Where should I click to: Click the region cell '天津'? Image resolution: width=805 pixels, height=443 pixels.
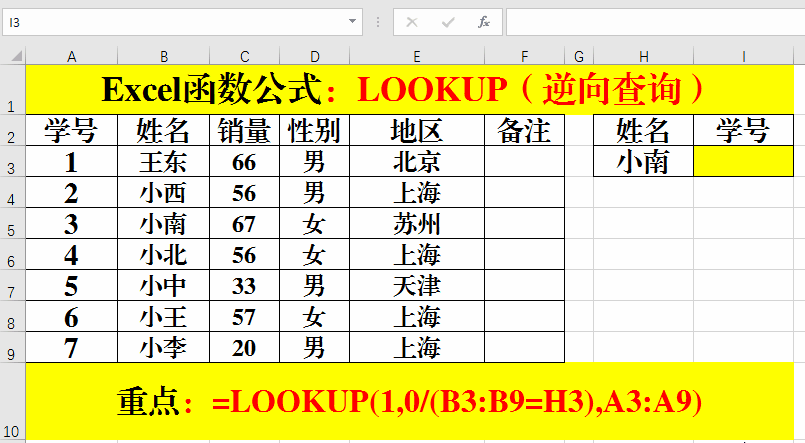(417, 285)
